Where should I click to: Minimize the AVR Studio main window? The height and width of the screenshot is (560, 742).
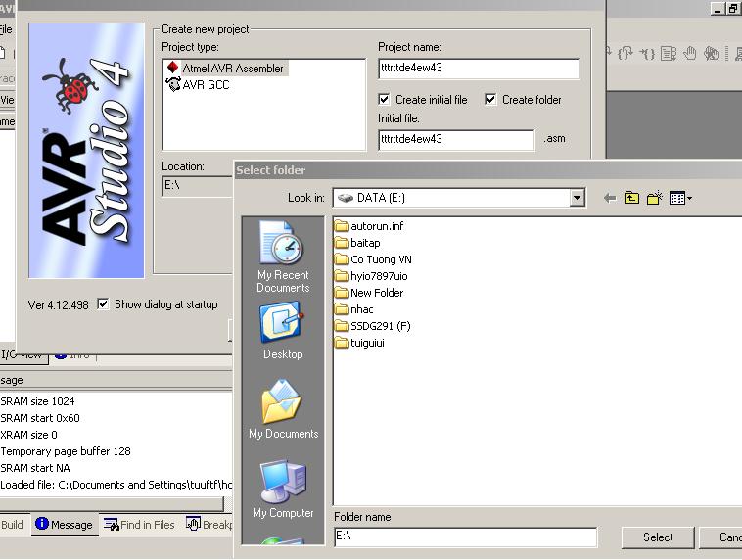point(719,9)
